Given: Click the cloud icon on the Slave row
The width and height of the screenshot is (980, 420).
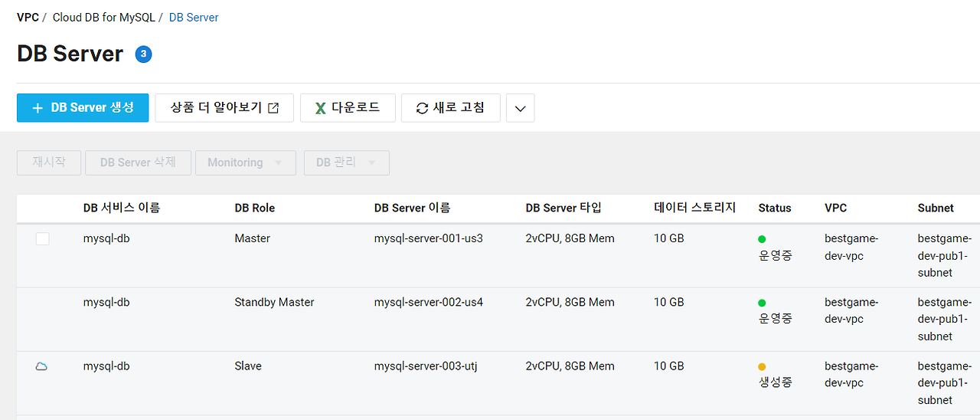Looking at the screenshot, I should point(42,366).
